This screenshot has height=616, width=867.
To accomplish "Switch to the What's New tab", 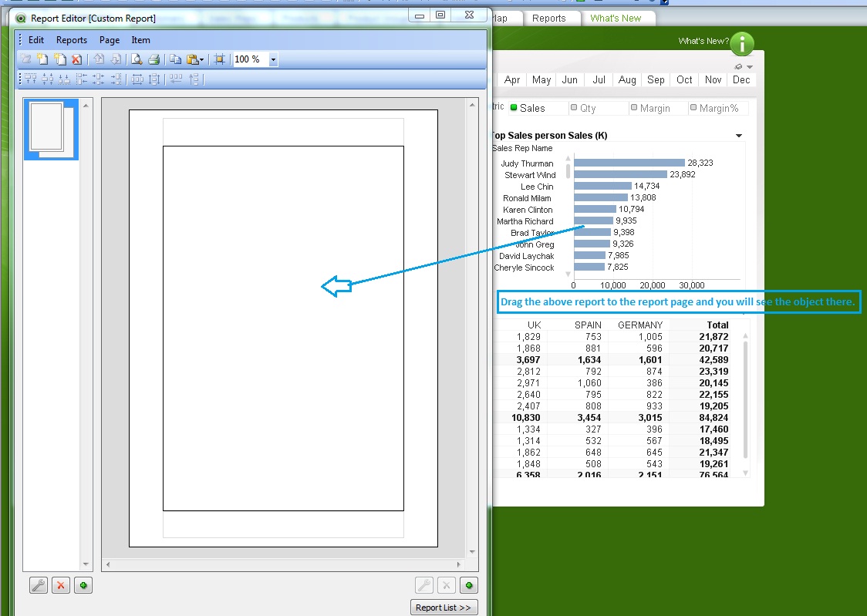I will point(616,19).
